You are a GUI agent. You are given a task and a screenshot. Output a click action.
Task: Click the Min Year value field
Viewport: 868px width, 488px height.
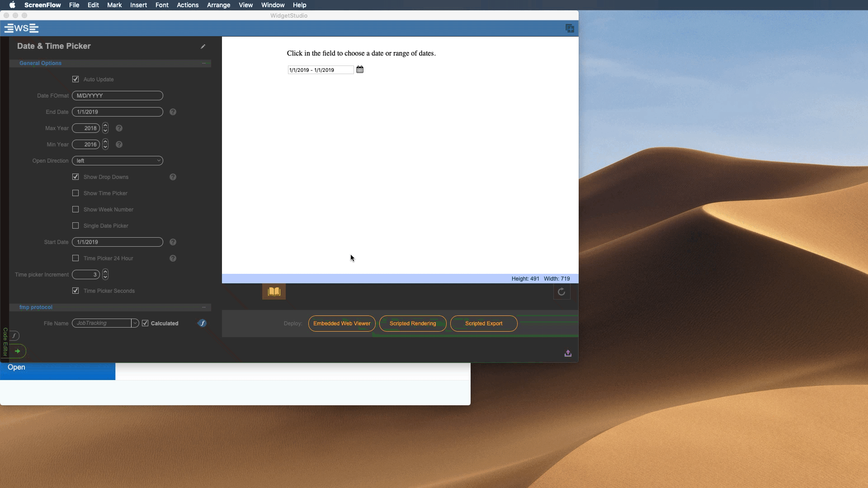click(x=86, y=145)
